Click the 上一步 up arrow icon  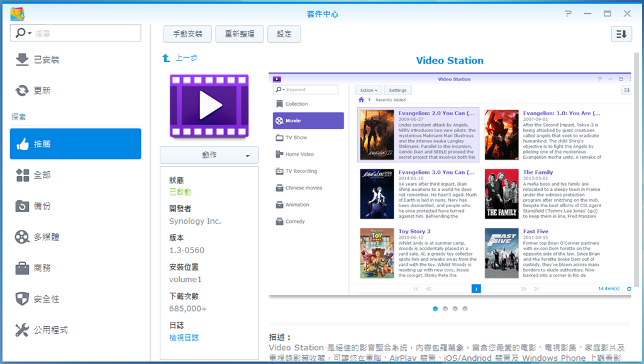[166, 58]
